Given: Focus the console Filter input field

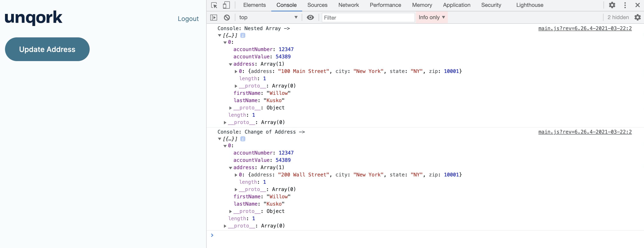Looking at the screenshot, I should point(368,18).
